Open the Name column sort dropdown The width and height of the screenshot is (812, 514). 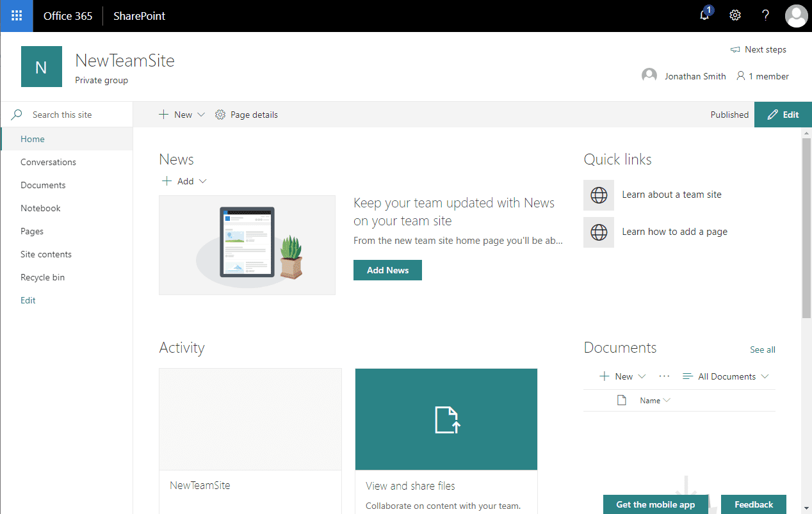[x=667, y=400]
